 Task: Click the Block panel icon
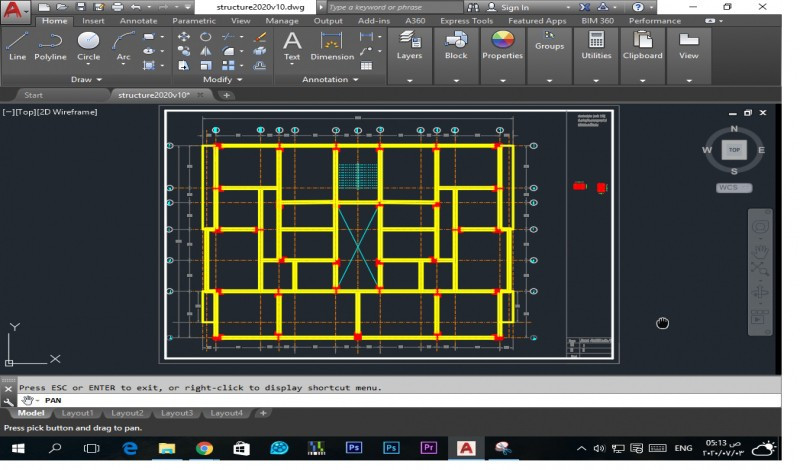pos(456,46)
